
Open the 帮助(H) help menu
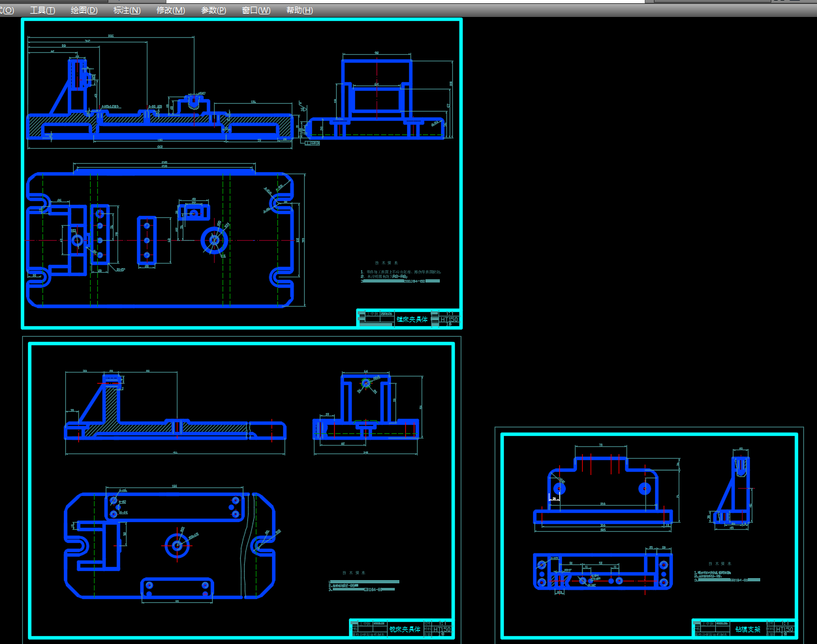point(300,10)
